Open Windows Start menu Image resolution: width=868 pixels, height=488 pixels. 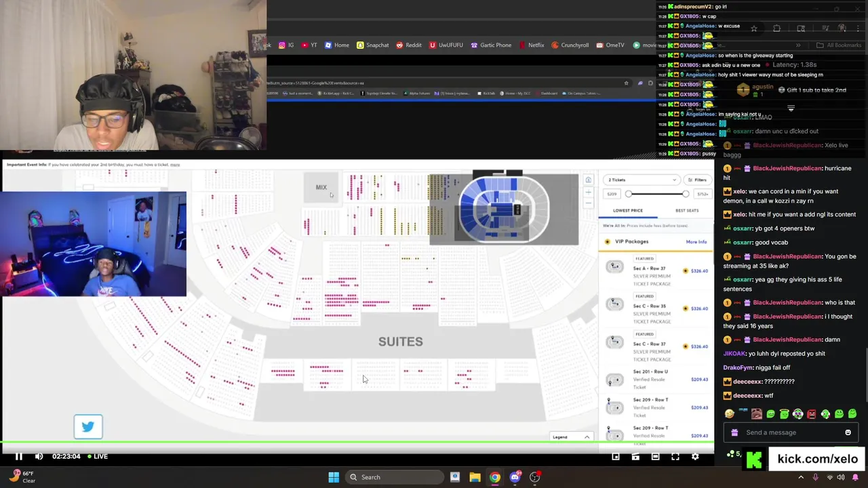click(x=334, y=477)
